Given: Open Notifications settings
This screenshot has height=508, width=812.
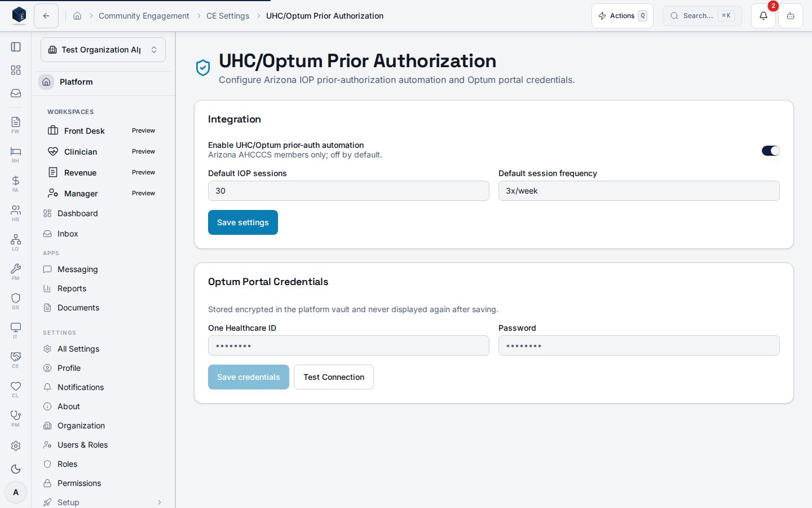Looking at the screenshot, I should 103,387.
